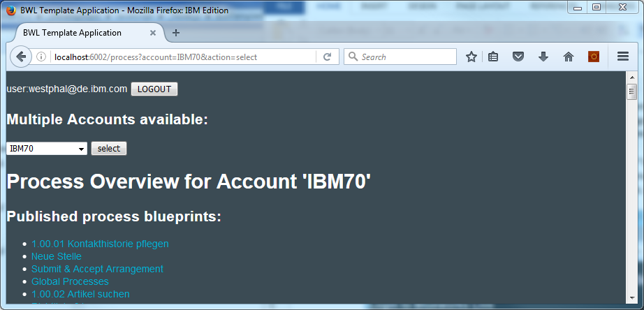Open the 'Neue Stelle' blueprint link
The width and height of the screenshot is (644, 310).
coord(57,257)
